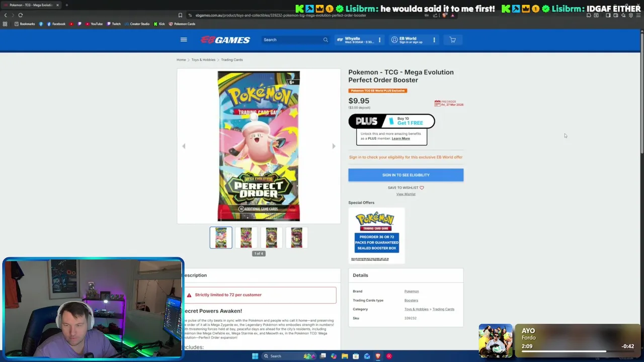Viewport: 644px width, 362px height.
Task: Open the browser apps grid icon
Action: click(5, 24)
